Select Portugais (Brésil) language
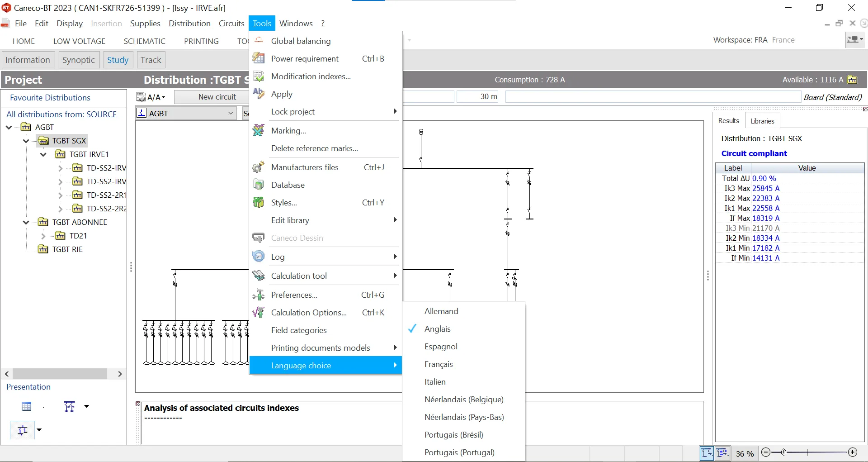This screenshot has height=462, width=868. point(454,435)
